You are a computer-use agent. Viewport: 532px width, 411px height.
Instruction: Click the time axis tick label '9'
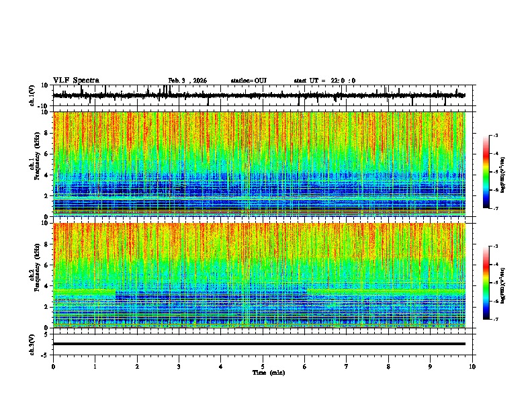pyautogui.click(x=430, y=367)
